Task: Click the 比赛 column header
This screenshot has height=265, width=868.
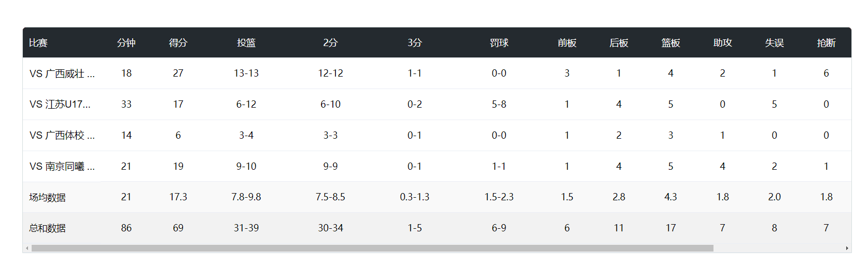Action: 38,43
